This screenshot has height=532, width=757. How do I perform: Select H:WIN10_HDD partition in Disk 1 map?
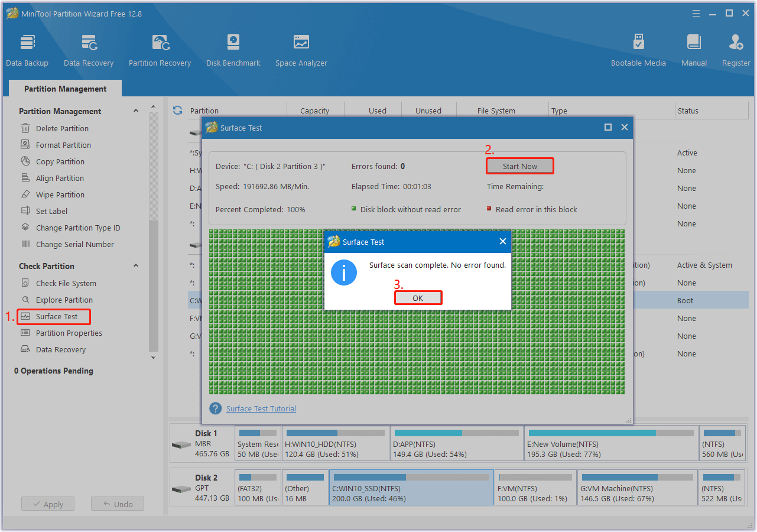tap(336, 443)
